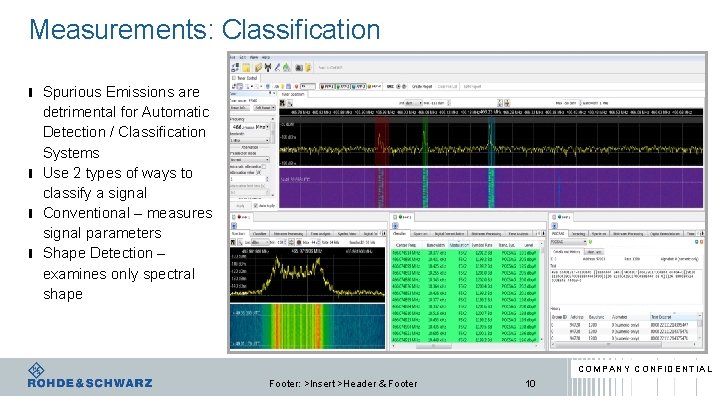
Task: Toggle the checked box above the number field
Action: click(258, 173)
